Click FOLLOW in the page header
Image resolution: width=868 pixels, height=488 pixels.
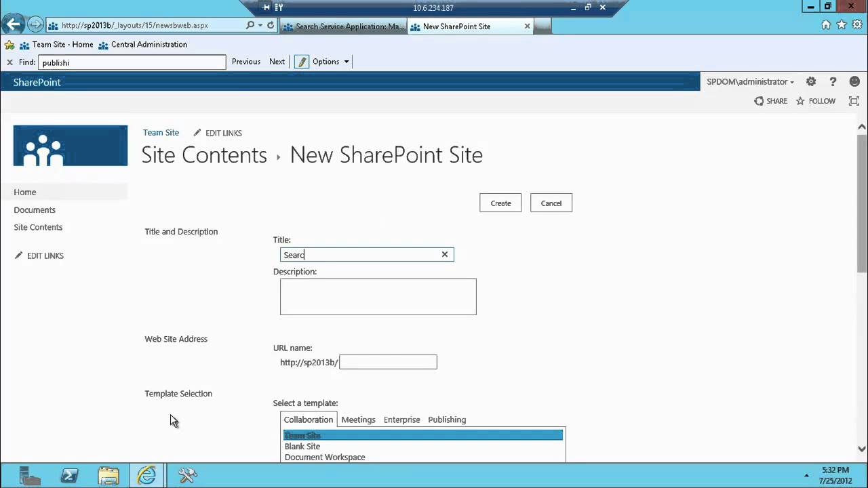point(816,101)
